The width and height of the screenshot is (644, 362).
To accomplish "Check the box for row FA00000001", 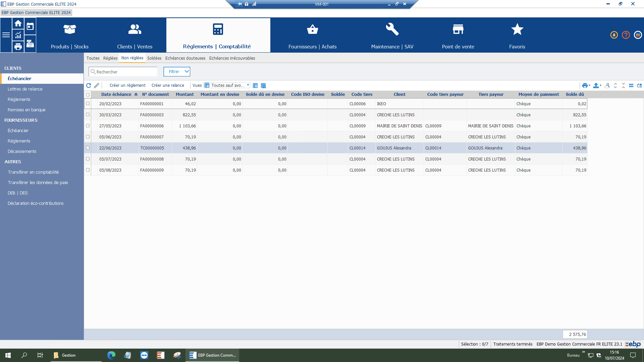I will pos(88,104).
